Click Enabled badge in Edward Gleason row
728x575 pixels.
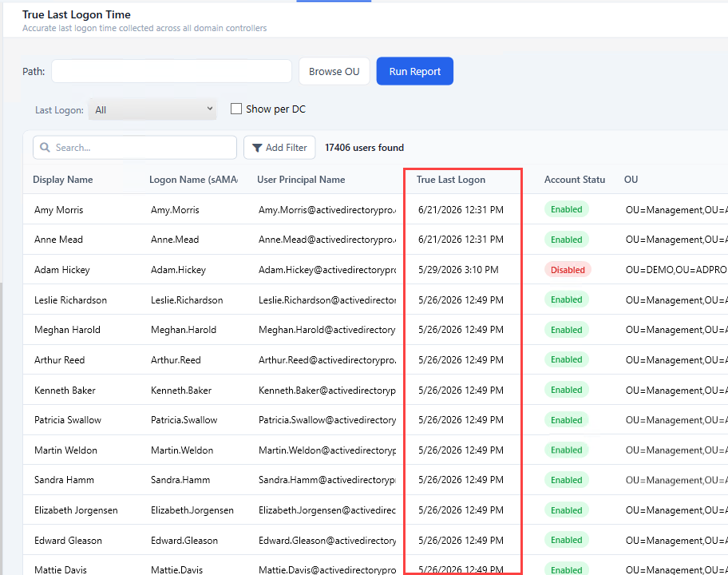pos(567,540)
